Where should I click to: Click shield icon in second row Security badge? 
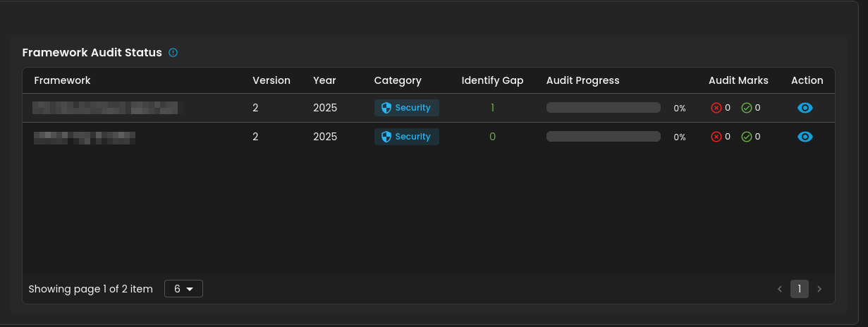[x=386, y=137]
